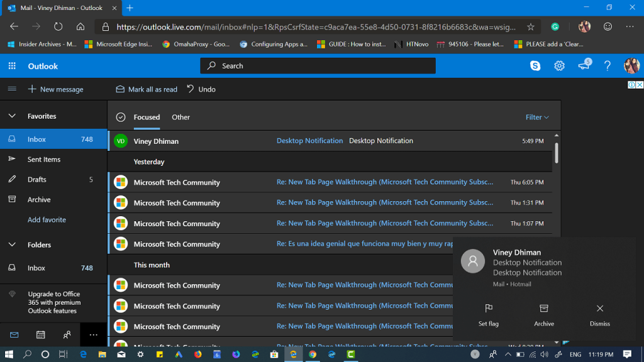Click the Outlook search box
The height and width of the screenshot is (362, 644).
[x=318, y=65]
